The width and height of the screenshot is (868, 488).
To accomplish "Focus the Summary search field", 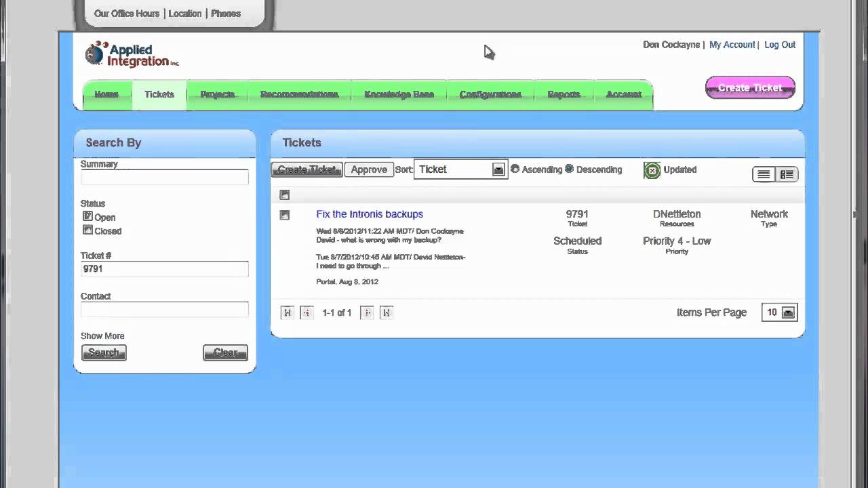I will coord(165,177).
